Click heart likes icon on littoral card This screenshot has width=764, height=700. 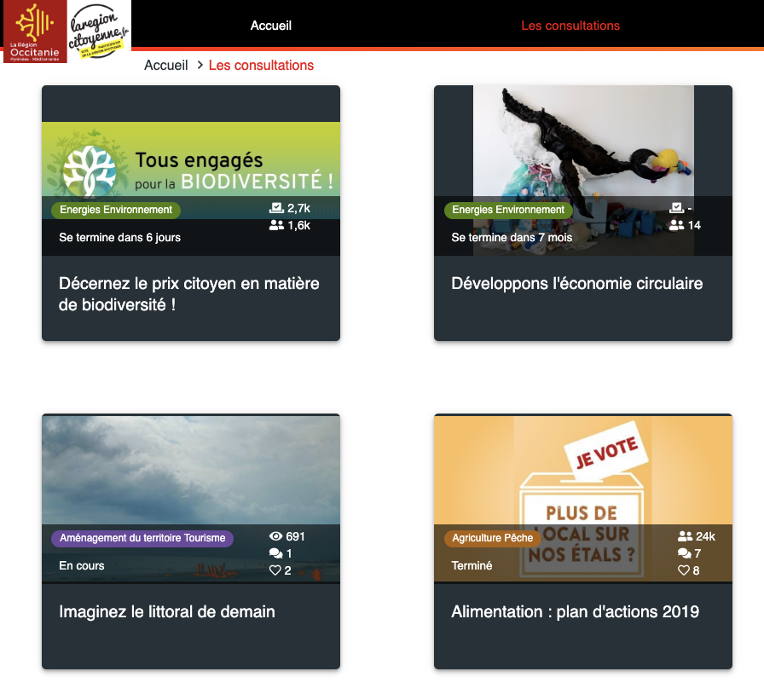(275, 570)
